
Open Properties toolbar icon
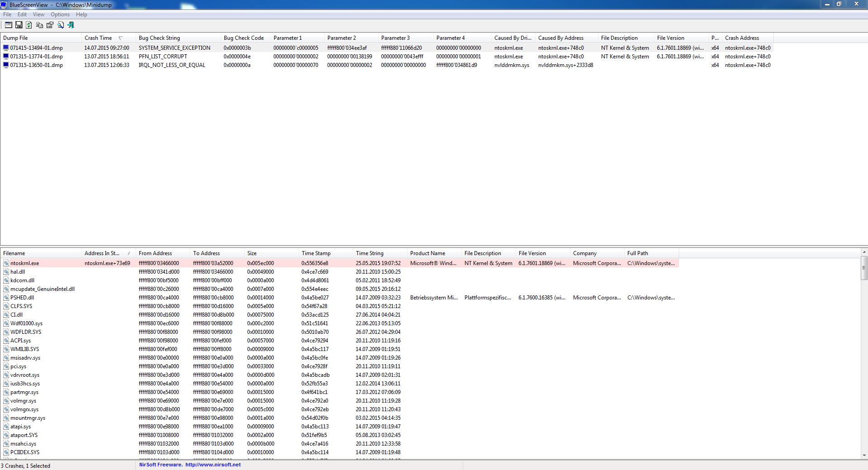click(x=50, y=25)
